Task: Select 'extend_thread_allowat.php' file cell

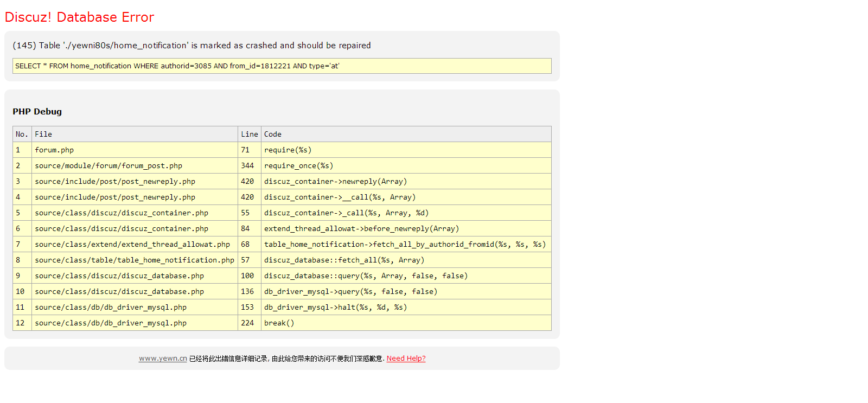Action: coord(135,244)
